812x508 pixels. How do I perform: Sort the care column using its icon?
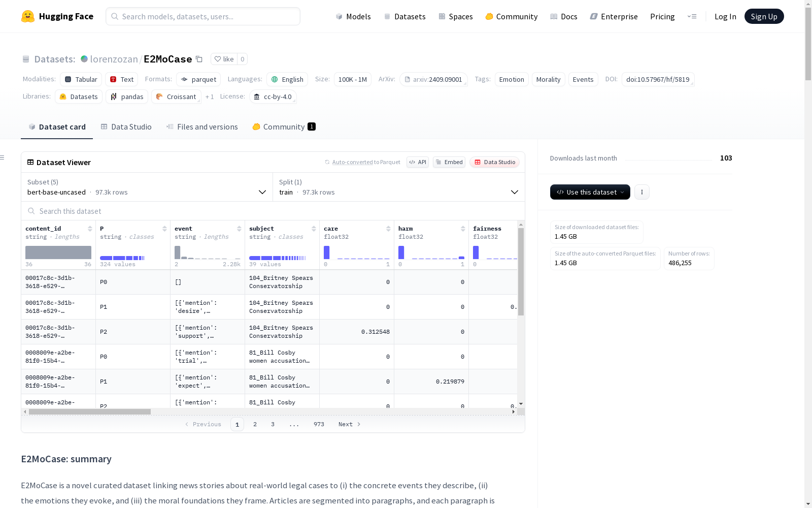tap(388, 229)
